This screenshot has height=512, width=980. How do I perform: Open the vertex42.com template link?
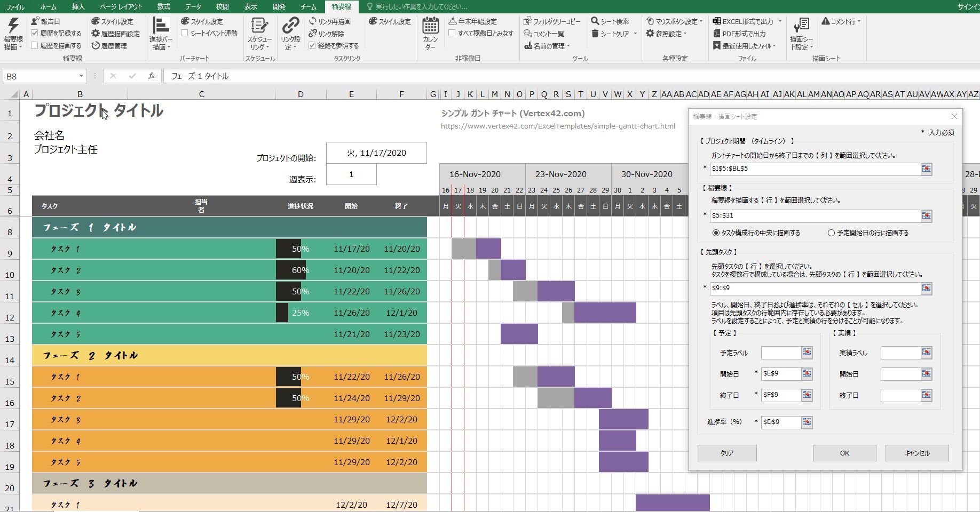[x=558, y=126]
